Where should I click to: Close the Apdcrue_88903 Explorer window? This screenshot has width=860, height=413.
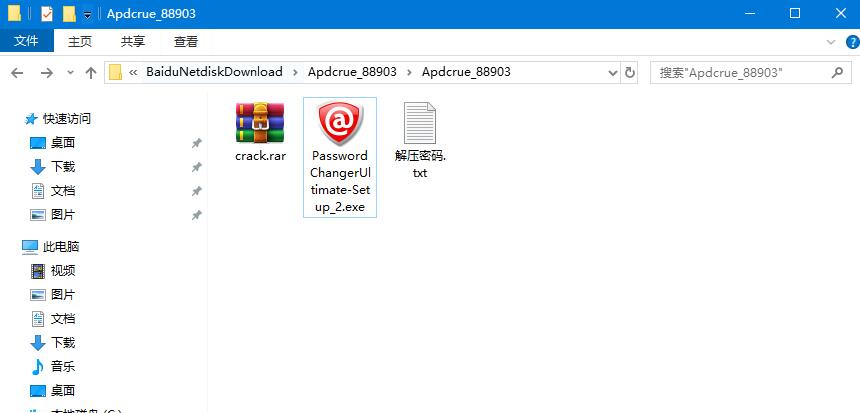[840, 14]
